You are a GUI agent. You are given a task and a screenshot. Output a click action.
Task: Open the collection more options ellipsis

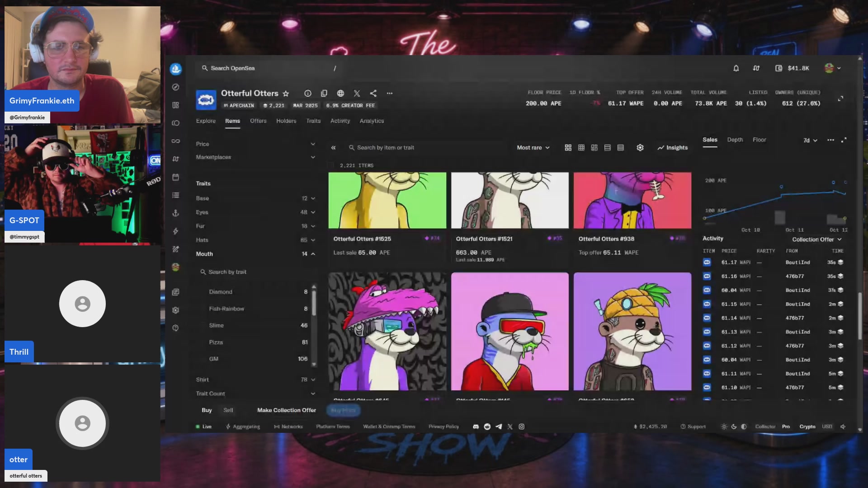click(390, 93)
